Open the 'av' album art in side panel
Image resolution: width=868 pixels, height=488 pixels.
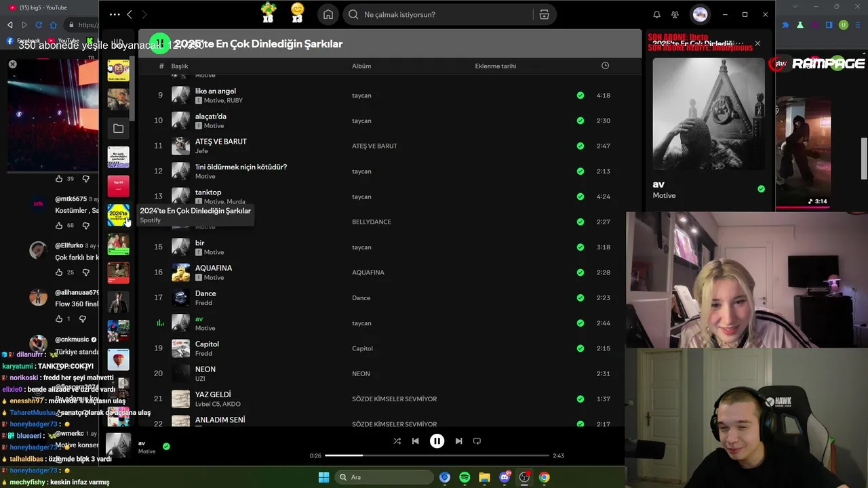(x=709, y=114)
